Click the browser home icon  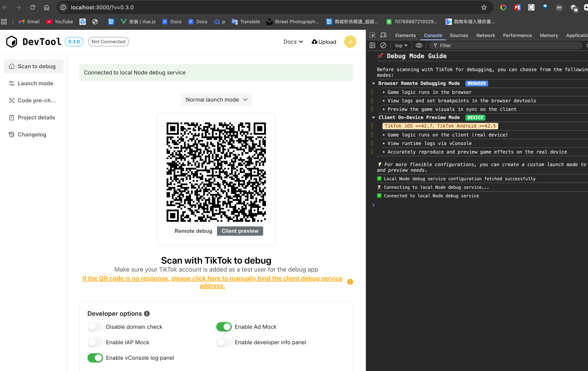click(46, 7)
